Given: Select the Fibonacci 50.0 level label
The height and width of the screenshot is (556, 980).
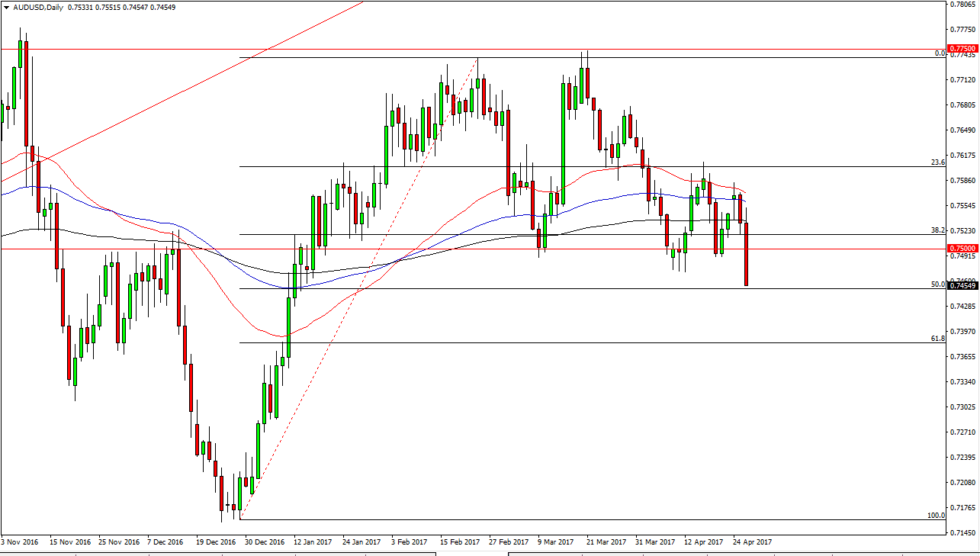Looking at the screenshot, I should (938, 284).
